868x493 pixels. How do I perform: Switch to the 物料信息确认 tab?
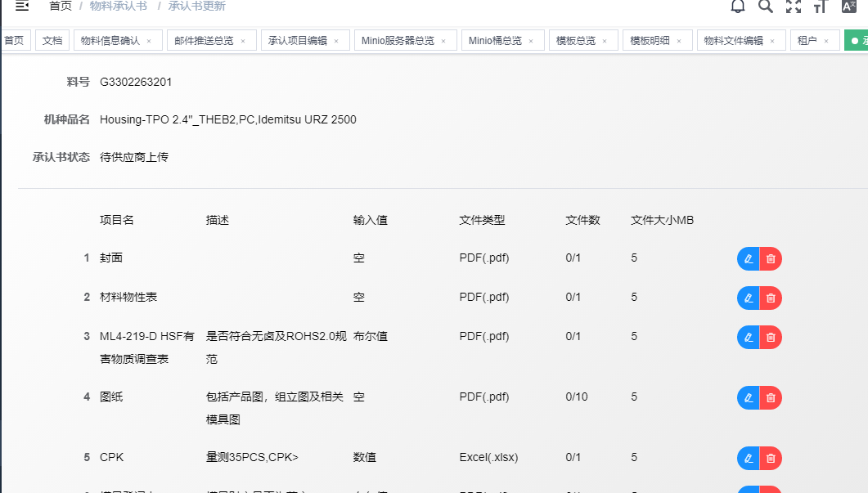110,41
